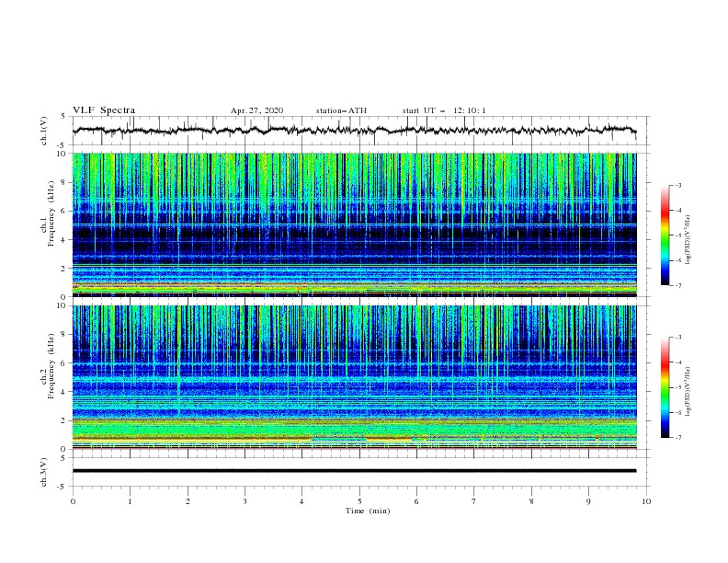Click the "station=ATH" label
The height and width of the screenshot is (563, 728).
pyautogui.click(x=341, y=110)
